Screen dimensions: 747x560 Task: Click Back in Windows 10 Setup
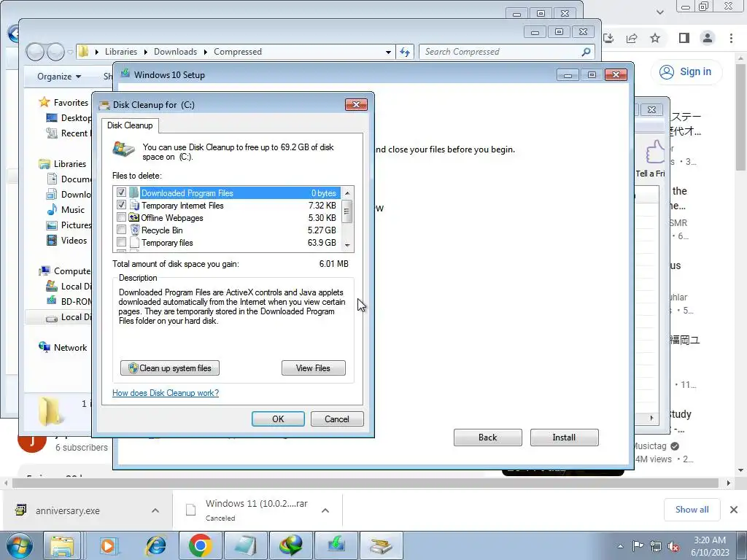(x=487, y=437)
